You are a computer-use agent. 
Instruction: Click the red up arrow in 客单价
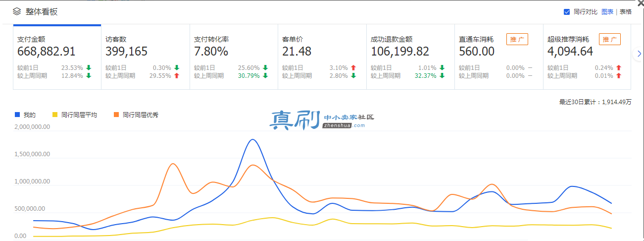tap(353, 67)
